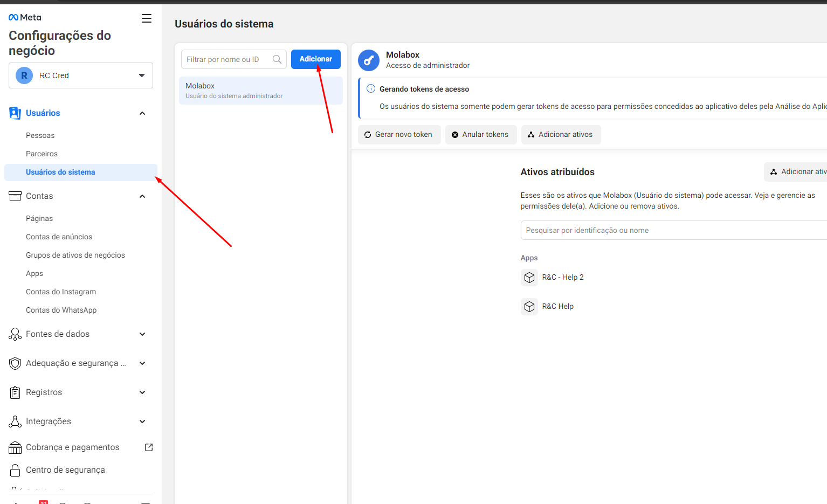Select Usuários do sistema in sidebar
Screen dimensions: 827x504
pyautogui.click(x=81, y=172)
